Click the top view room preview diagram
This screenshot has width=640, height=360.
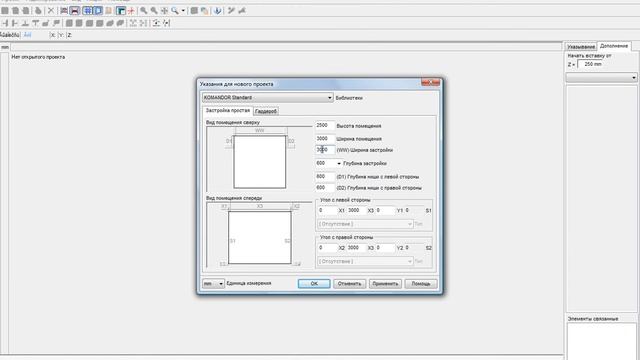coord(260,162)
